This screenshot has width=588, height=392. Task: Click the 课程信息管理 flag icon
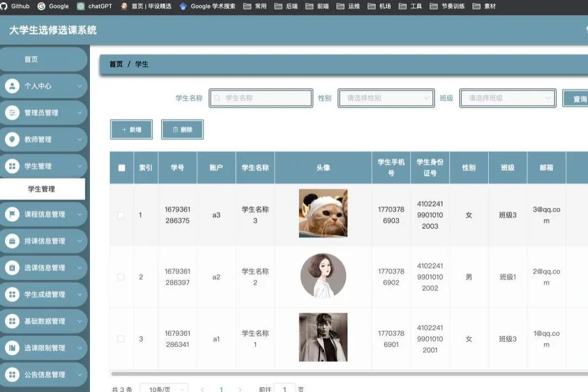click(12, 214)
